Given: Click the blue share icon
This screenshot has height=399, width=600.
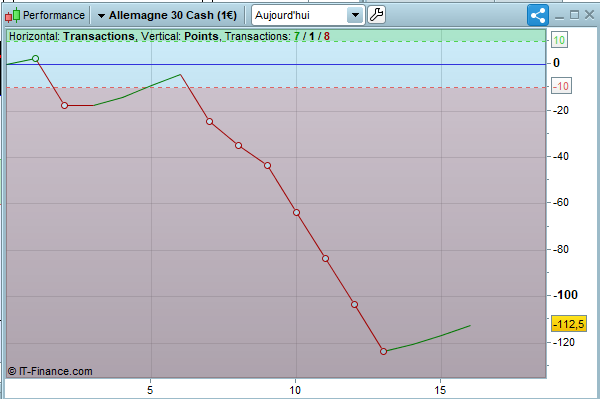Looking at the screenshot, I should tap(538, 16).
